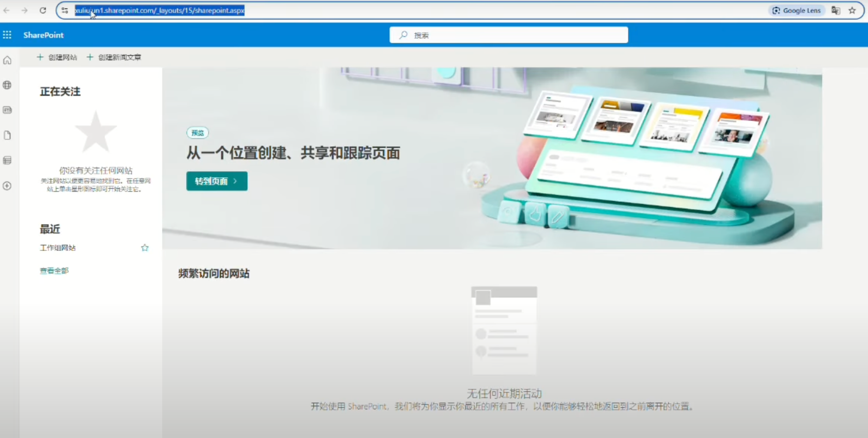Focus the 搜索 search box

pyautogui.click(x=509, y=35)
